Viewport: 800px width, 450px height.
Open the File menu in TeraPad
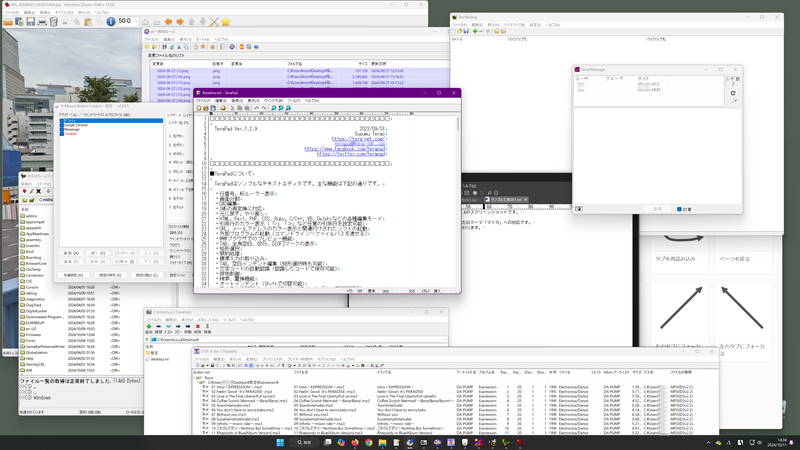202,100
